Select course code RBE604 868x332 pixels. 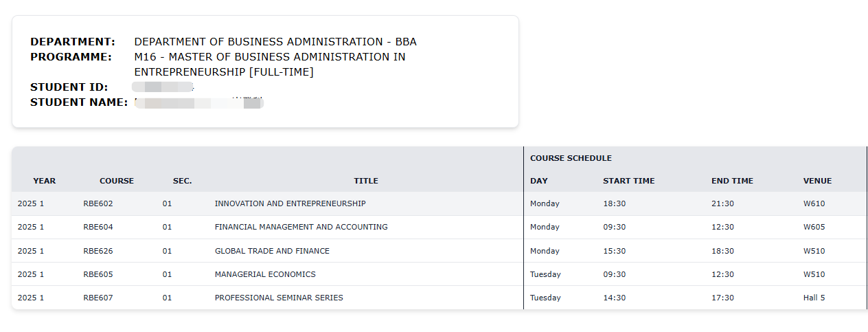point(98,227)
